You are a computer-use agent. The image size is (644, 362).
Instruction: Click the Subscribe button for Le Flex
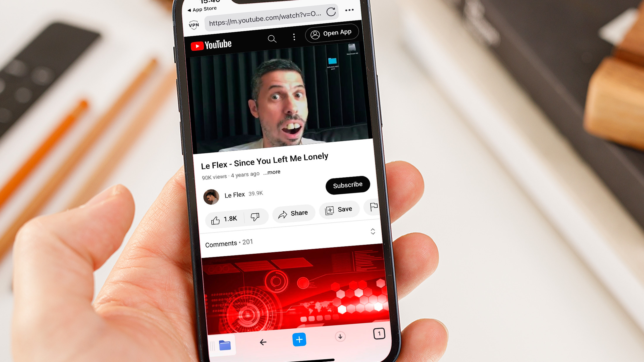[347, 185]
